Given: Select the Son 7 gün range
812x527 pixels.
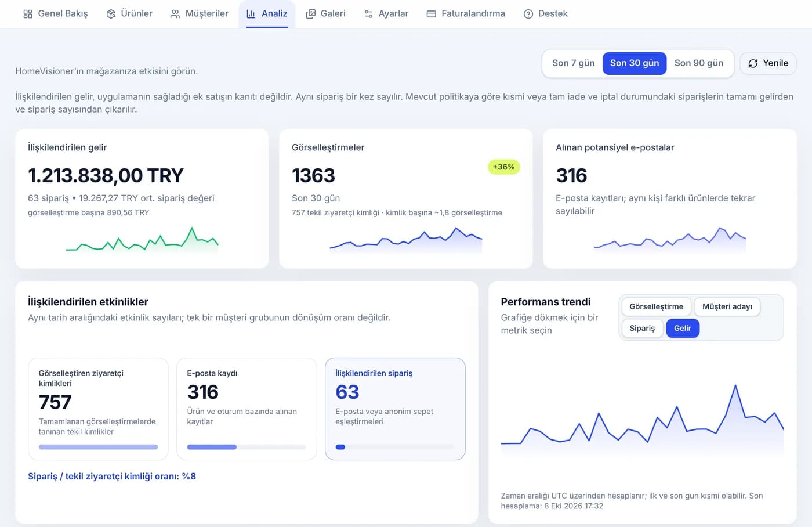Looking at the screenshot, I should tap(573, 63).
